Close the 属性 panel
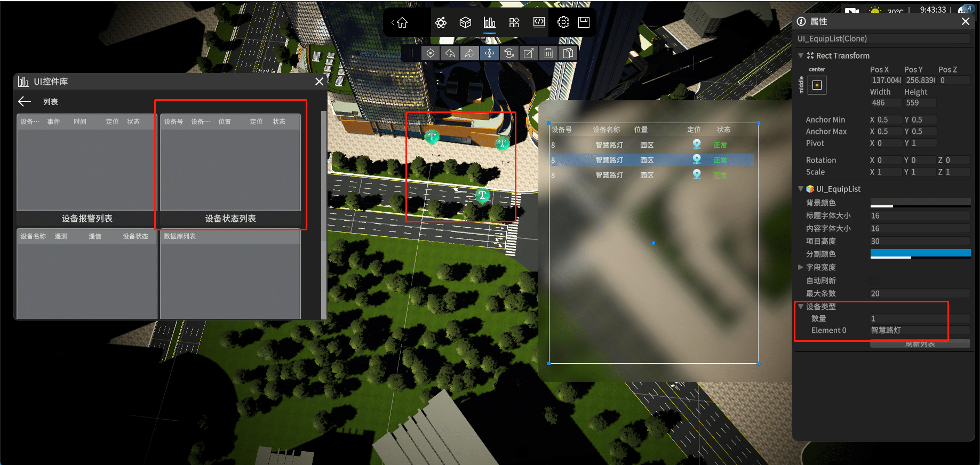This screenshot has height=465, width=980. (x=965, y=21)
